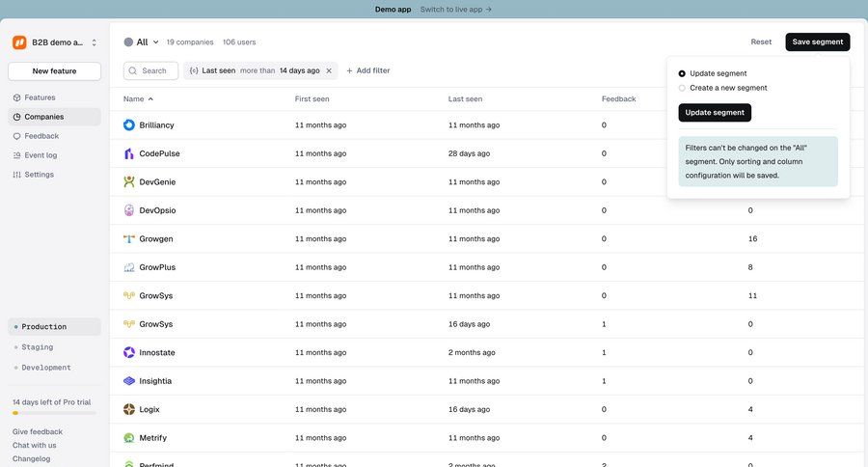Open the Last seen filter attribute

point(218,70)
